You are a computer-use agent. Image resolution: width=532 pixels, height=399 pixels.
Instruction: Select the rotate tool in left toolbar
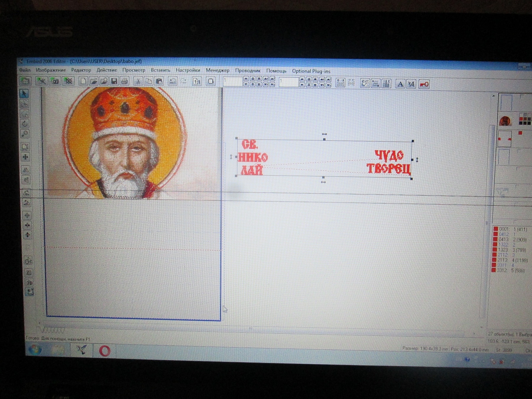tap(25, 124)
